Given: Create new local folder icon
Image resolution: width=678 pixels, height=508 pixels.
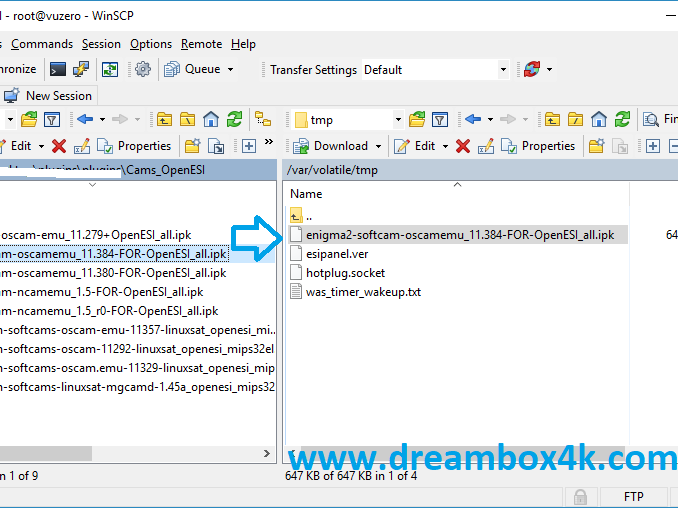Looking at the screenshot, I should point(192,146).
